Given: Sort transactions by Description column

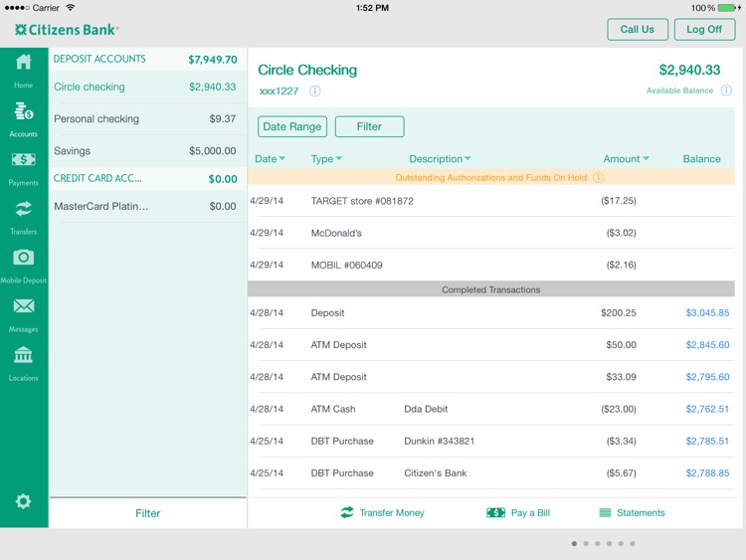Looking at the screenshot, I should (440, 159).
